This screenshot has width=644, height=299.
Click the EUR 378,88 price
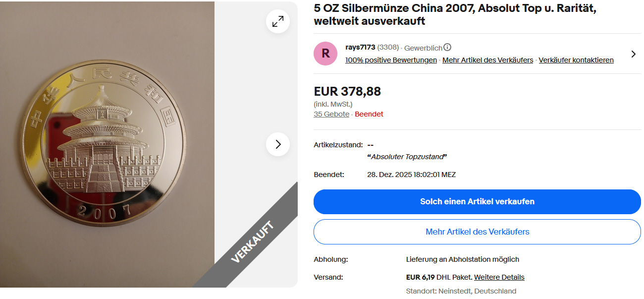347,92
